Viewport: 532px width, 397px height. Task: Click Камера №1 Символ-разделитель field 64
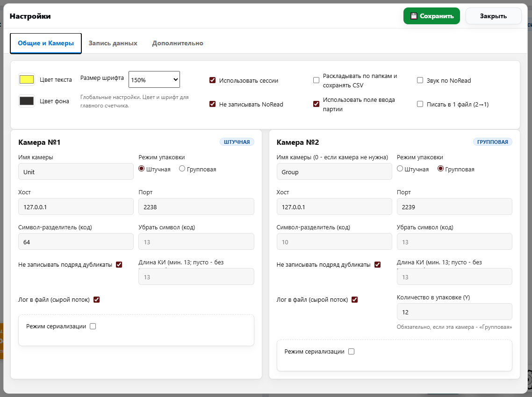76,241
